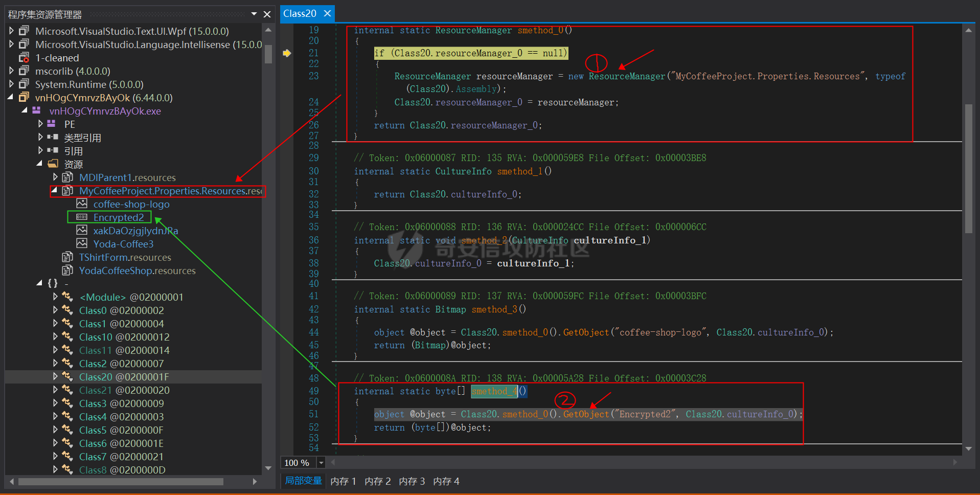This screenshot has width=980, height=495.
Task: Click the class icon beside Class10
Action: (67, 336)
